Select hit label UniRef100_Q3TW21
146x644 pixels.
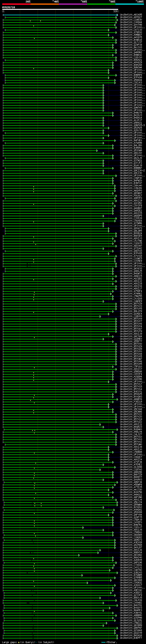point(131,161)
